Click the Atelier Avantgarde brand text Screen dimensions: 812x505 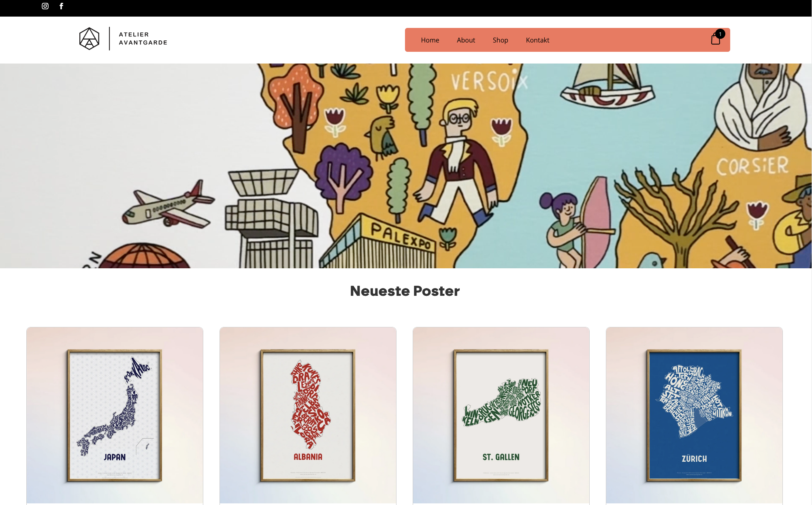click(143, 38)
